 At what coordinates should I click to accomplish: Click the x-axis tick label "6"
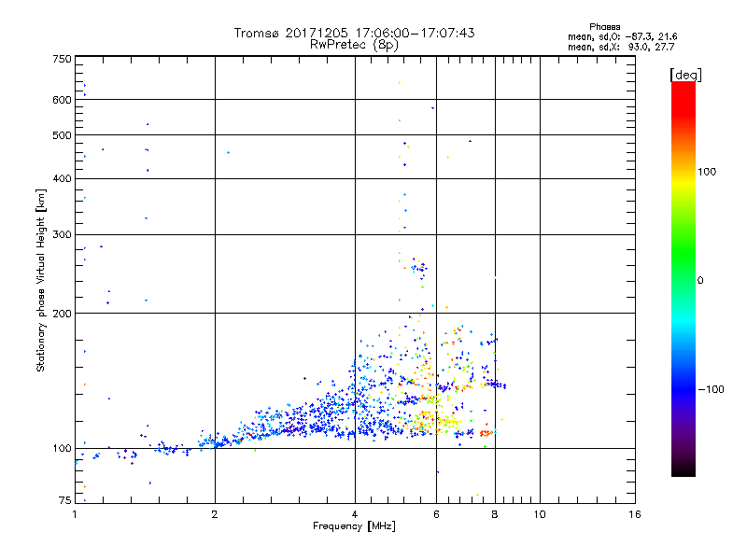point(436,514)
